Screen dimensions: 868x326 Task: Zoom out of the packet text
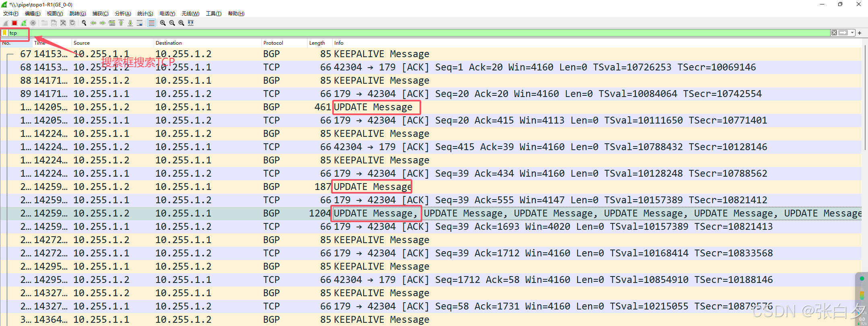click(x=172, y=23)
